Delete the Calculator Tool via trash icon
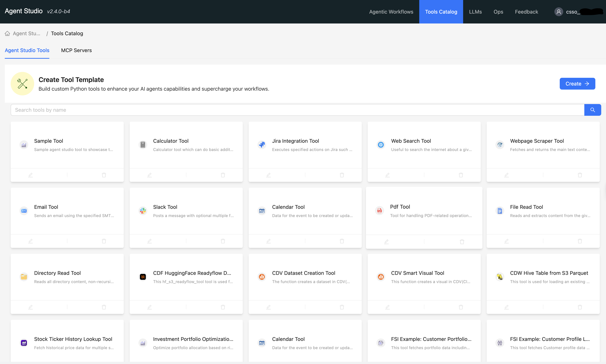Image resolution: width=606 pixels, height=364 pixels. (223, 175)
